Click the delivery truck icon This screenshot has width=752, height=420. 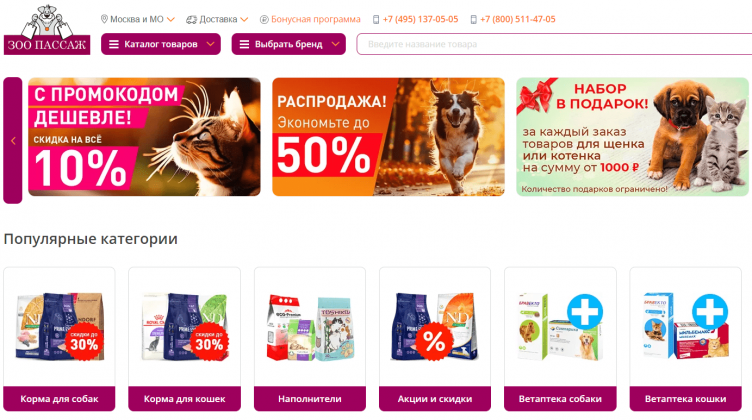[191, 19]
